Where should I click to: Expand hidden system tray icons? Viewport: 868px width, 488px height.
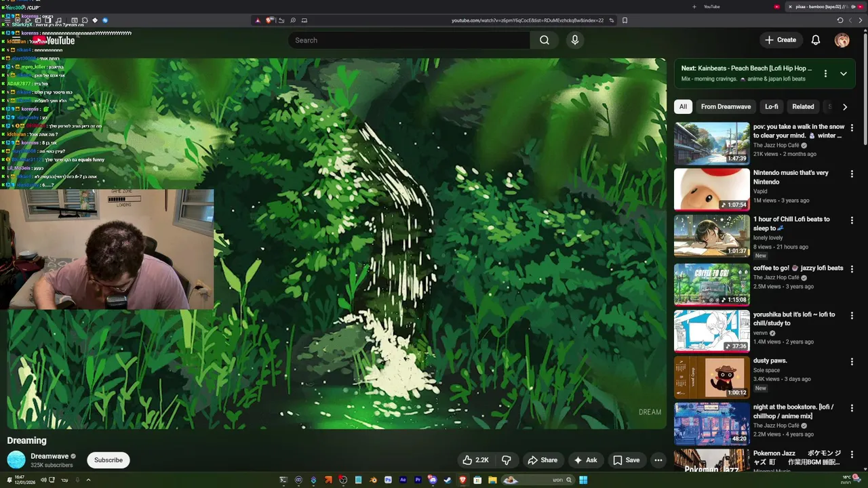tap(88, 480)
